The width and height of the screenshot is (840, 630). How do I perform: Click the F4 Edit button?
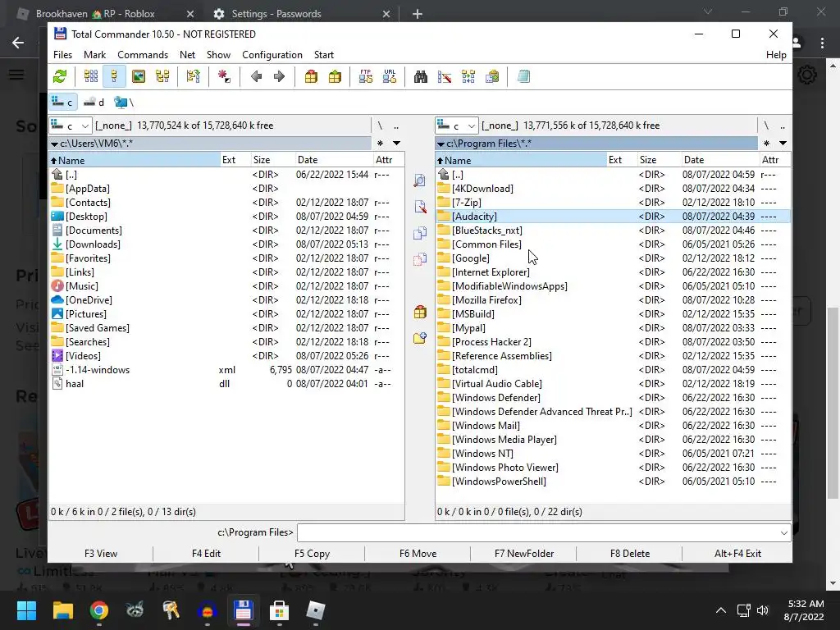tap(206, 554)
